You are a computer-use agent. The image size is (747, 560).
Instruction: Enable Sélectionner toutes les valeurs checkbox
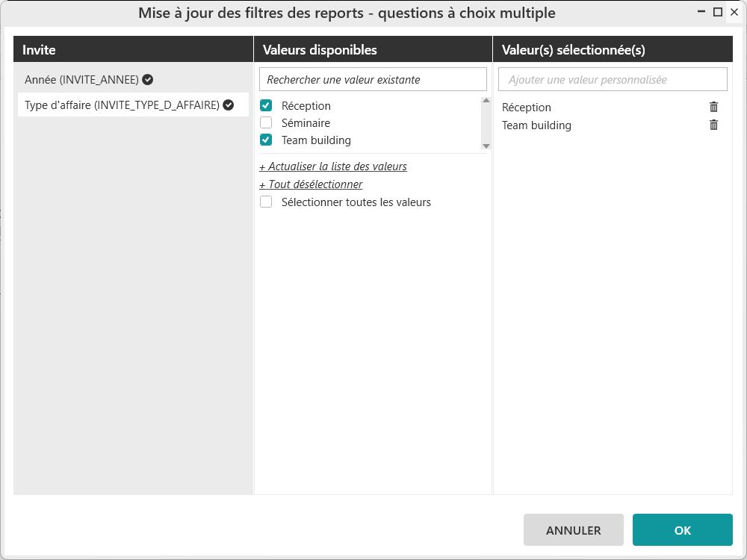click(x=266, y=202)
